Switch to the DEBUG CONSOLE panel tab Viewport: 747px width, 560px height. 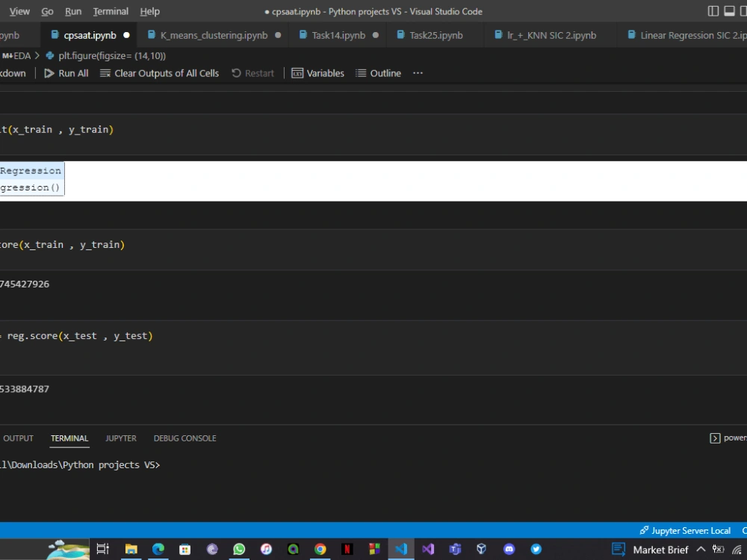(185, 438)
